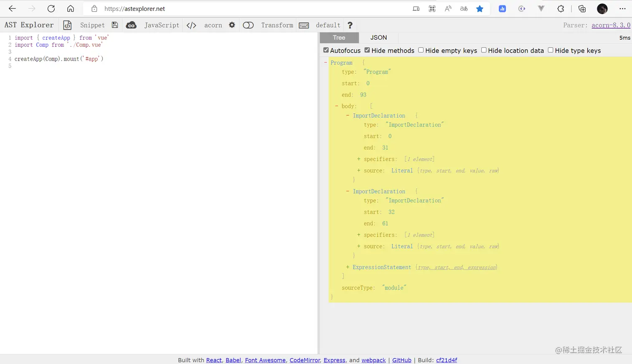This screenshot has width=632, height=364.
Task: Visit the Babel link in footer
Action: (x=233, y=360)
